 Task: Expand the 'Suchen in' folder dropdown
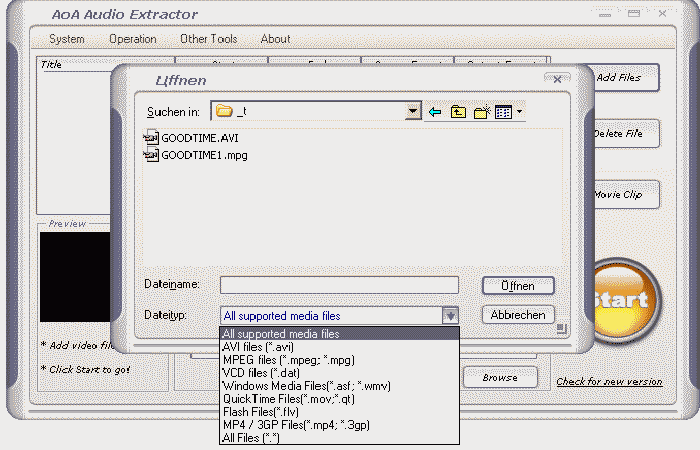point(413,111)
